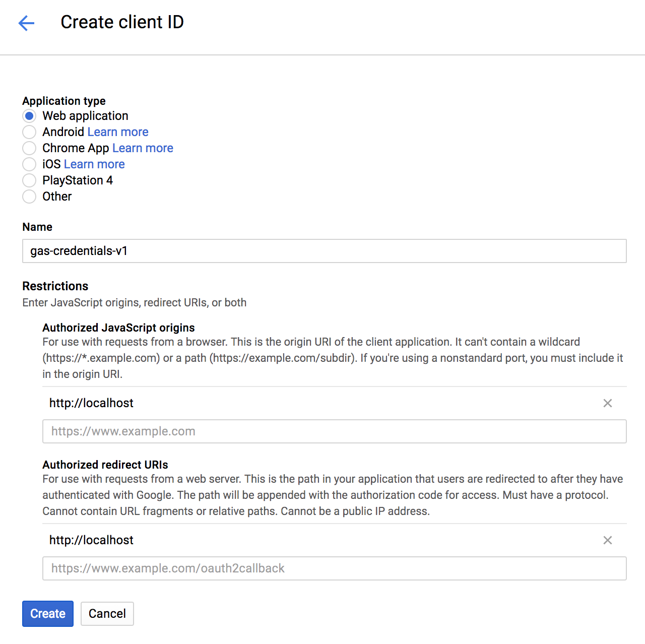Image resolution: width=645 pixels, height=644 pixels.
Task: Choose the Android application type
Action: (29, 132)
